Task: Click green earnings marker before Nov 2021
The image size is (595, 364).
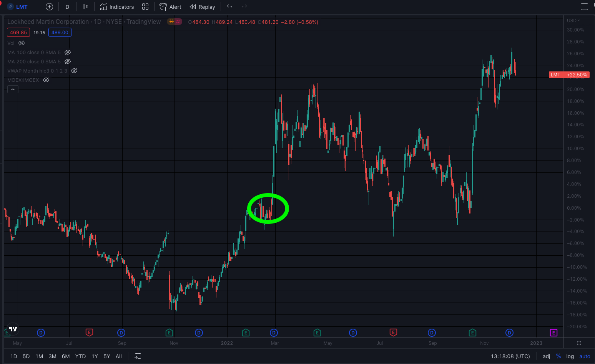Action: pos(169,333)
